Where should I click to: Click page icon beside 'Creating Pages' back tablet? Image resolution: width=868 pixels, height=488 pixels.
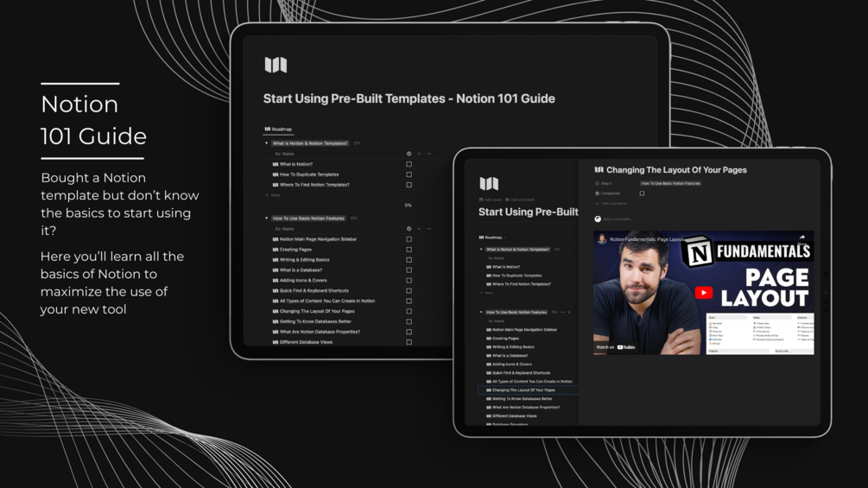tap(276, 250)
